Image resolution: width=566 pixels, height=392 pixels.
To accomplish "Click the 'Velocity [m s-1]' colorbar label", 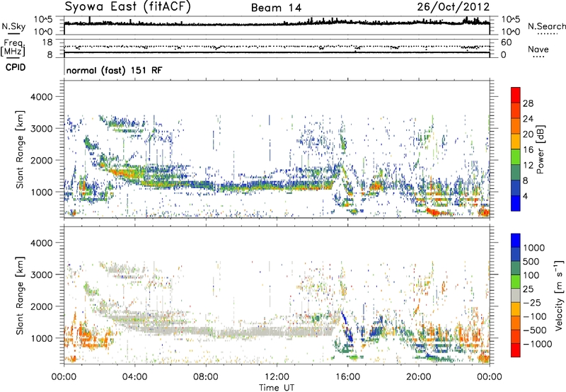I will 559,295.
